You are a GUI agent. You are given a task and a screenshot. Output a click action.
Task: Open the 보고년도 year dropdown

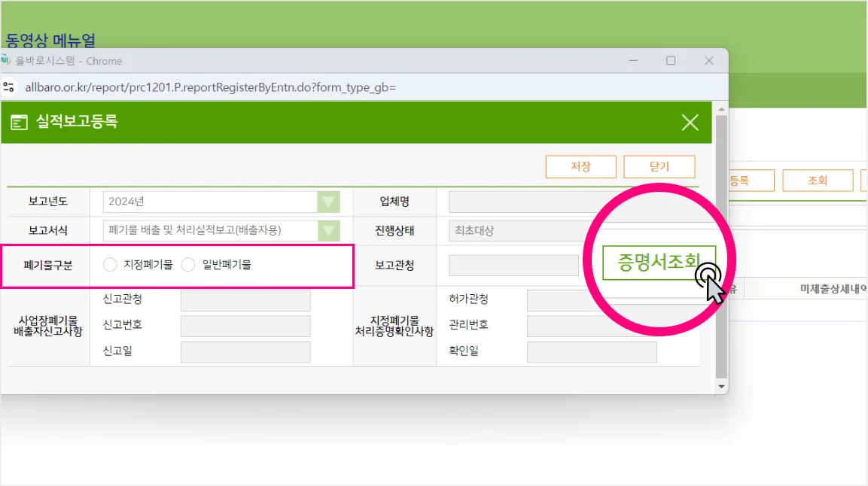(x=329, y=201)
